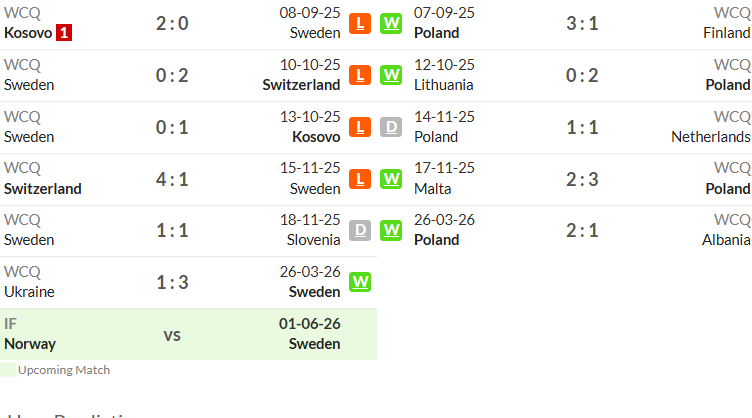Click the L badge for Kosovo vs Sweden 08-09-25
This screenshot has width=752, height=418.
(x=360, y=23)
